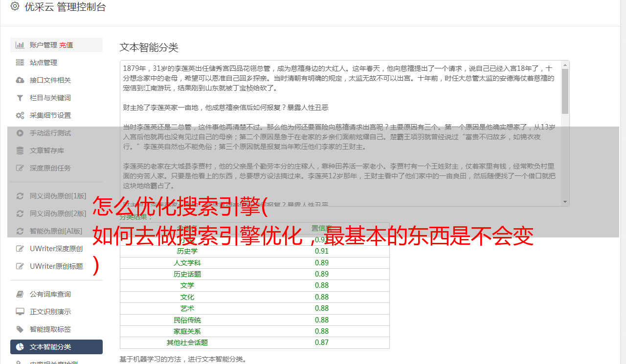Click the 民俗传统 category cell

187,320
